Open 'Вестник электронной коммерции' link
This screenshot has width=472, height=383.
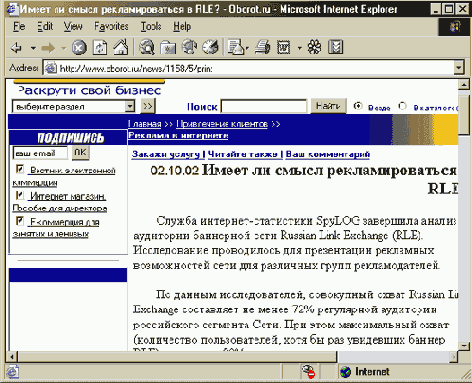click(64, 177)
